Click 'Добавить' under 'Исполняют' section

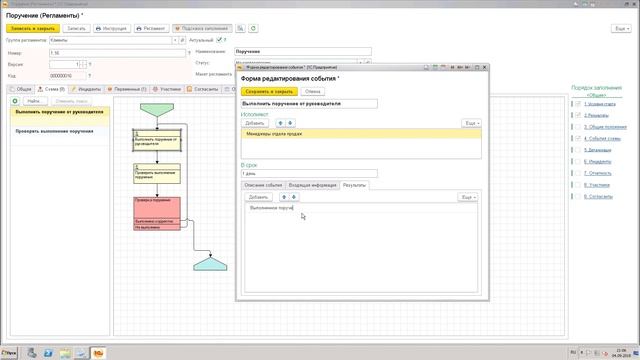[255, 123]
